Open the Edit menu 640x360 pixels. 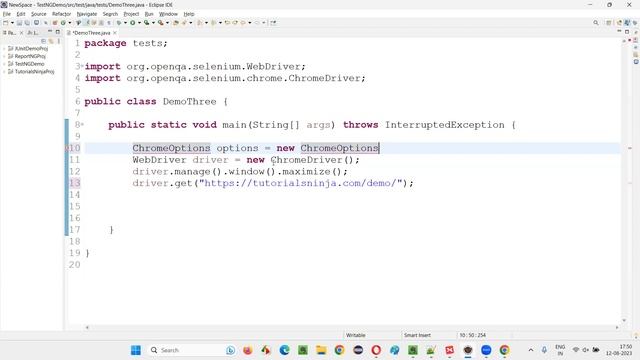21,14
